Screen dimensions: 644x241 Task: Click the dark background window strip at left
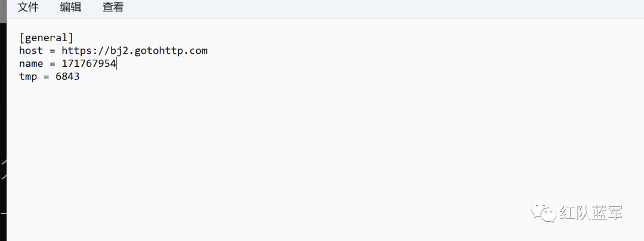pos(4,131)
